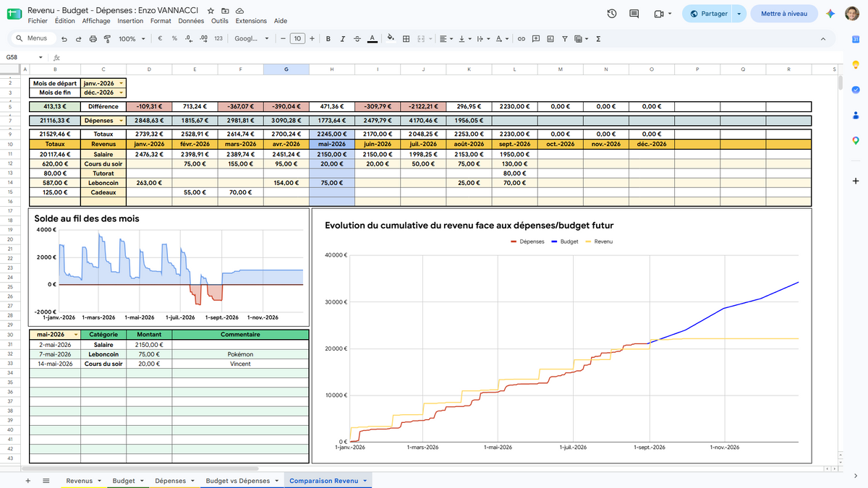Star this spreadsheet

[x=210, y=12]
